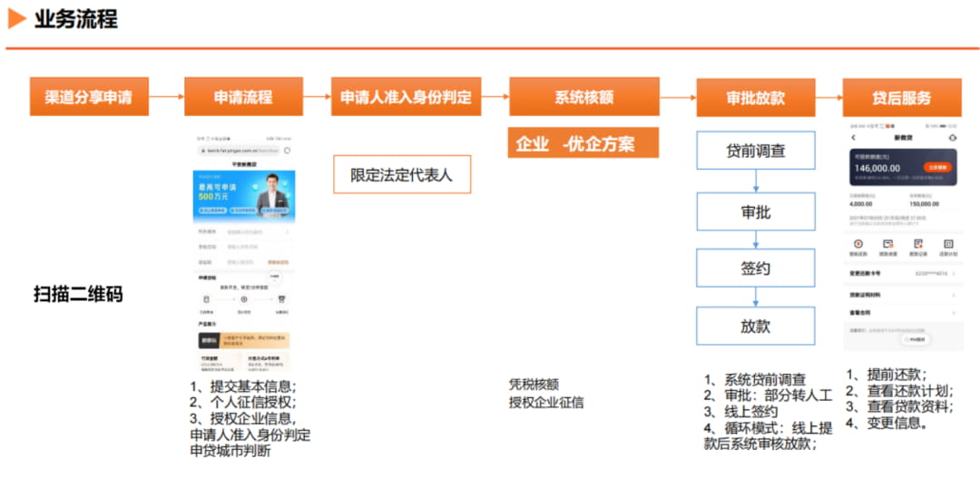Screen dimensions: 980x479
Task: Select the 渠道分享申请 process step
Action: [x=89, y=97]
